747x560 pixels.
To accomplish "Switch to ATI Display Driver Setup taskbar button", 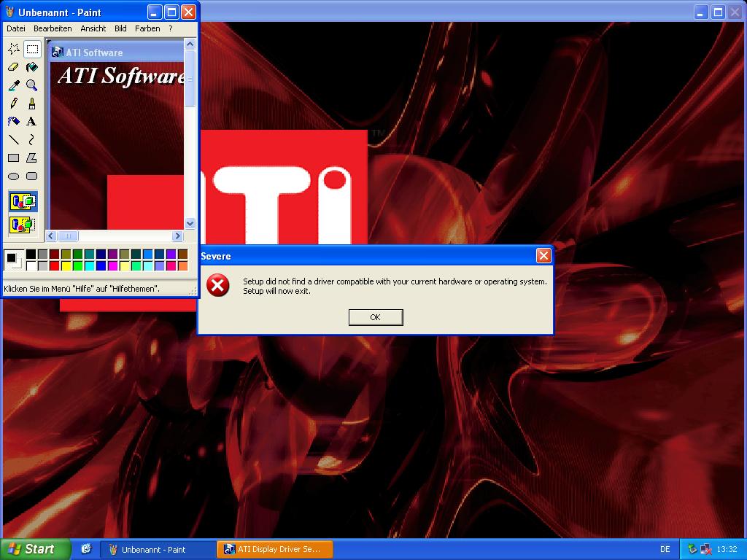I will click(275, 550).
